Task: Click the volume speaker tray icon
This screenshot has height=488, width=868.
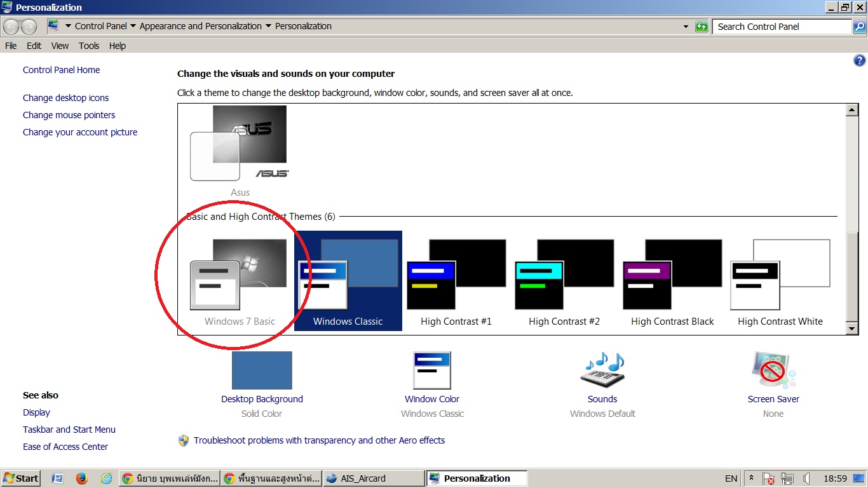Action: [x=806, y=478]
